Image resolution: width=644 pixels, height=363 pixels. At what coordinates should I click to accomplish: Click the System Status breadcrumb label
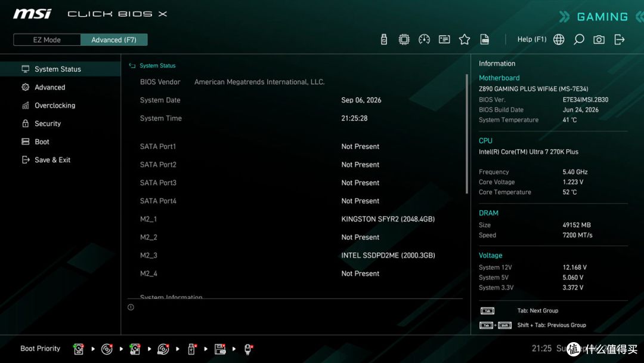pyautogui.click(x=157, y=66)
